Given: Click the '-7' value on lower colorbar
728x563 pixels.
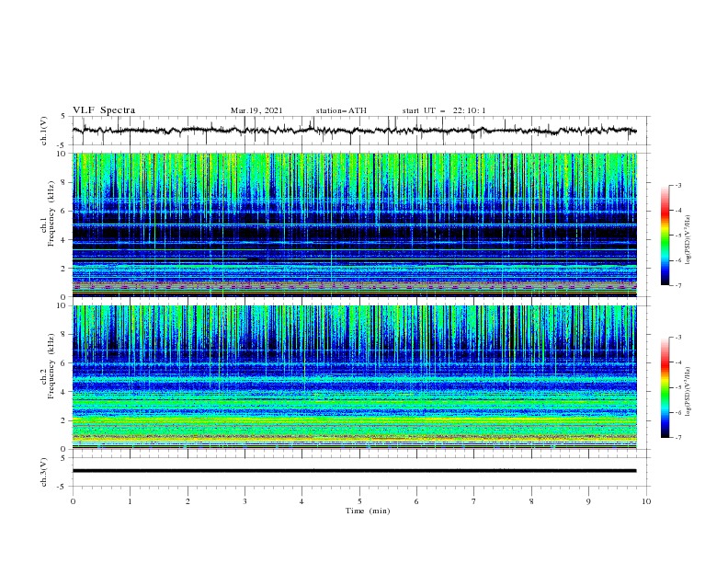Looking at the screenshot, I should 678,437.
